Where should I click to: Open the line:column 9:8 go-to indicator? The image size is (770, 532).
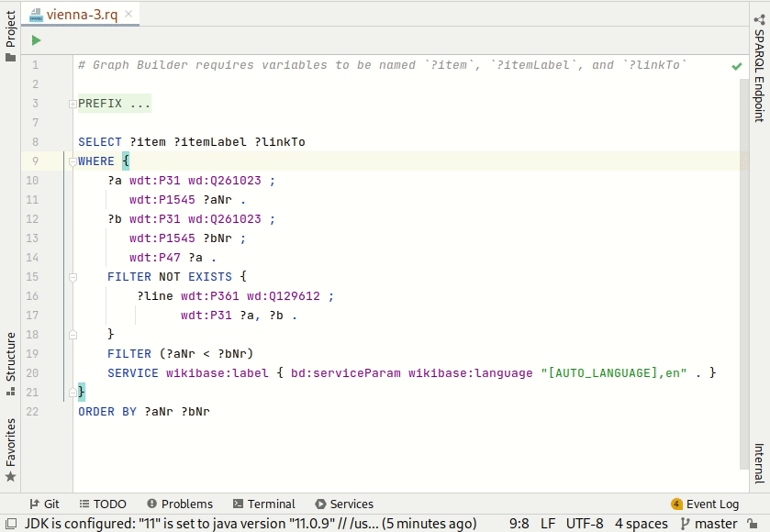tap(519, 524)
